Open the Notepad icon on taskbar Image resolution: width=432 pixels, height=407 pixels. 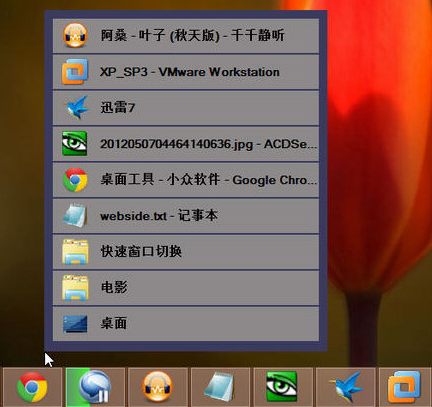pos(220,387)
